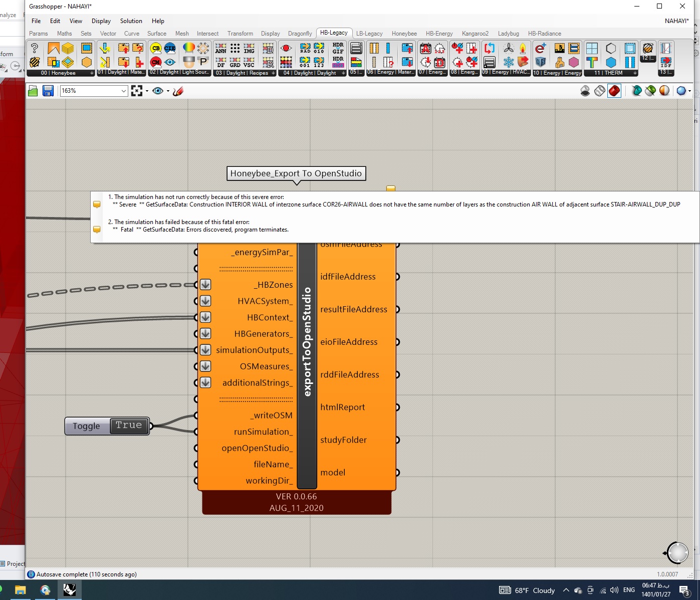Toggle the preview eye icon in canvas toolbar

(x=158, y=91)
